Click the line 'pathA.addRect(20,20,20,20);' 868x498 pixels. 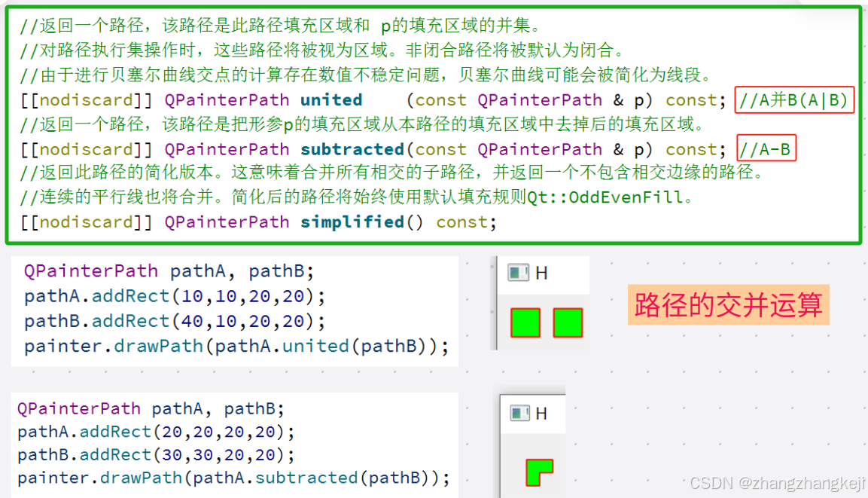[x=156, y=432]
